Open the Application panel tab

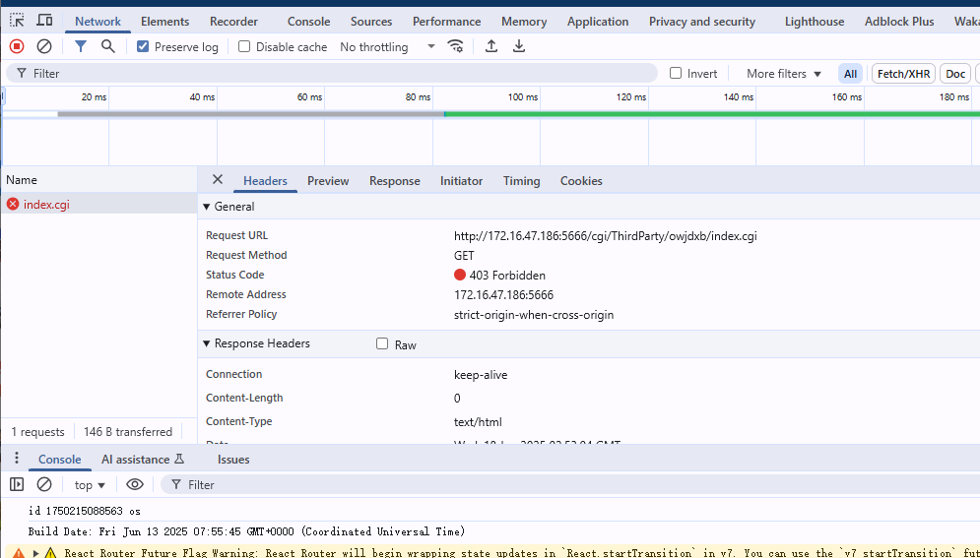598,22
